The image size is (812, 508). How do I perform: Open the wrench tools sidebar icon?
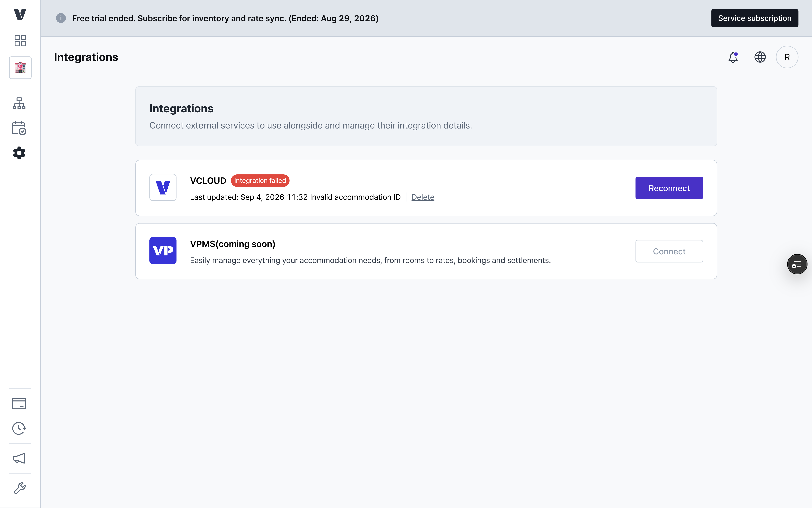click(20, 488)
